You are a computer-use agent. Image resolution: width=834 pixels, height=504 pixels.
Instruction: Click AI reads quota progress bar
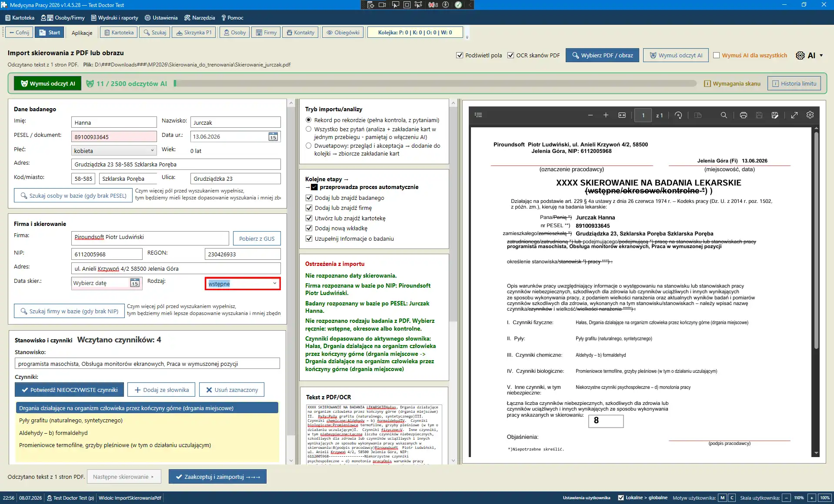pyautogui.click(x=436, y=83)
